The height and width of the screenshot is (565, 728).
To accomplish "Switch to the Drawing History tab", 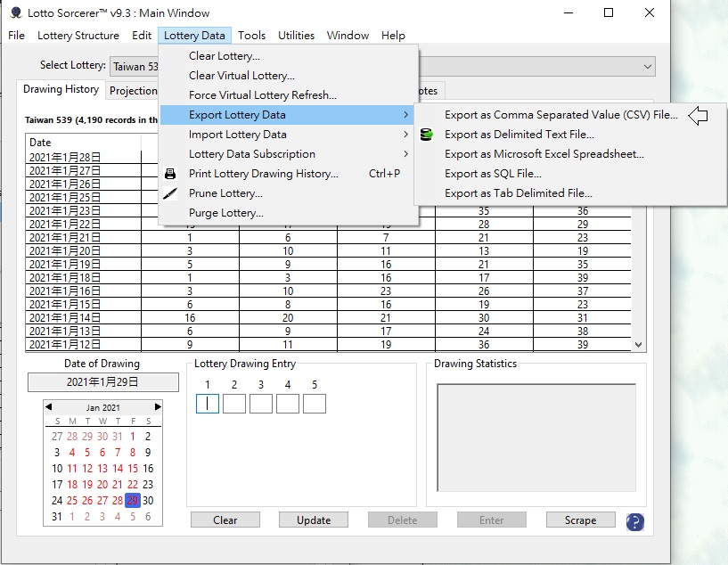I will (x=61, y=90).
